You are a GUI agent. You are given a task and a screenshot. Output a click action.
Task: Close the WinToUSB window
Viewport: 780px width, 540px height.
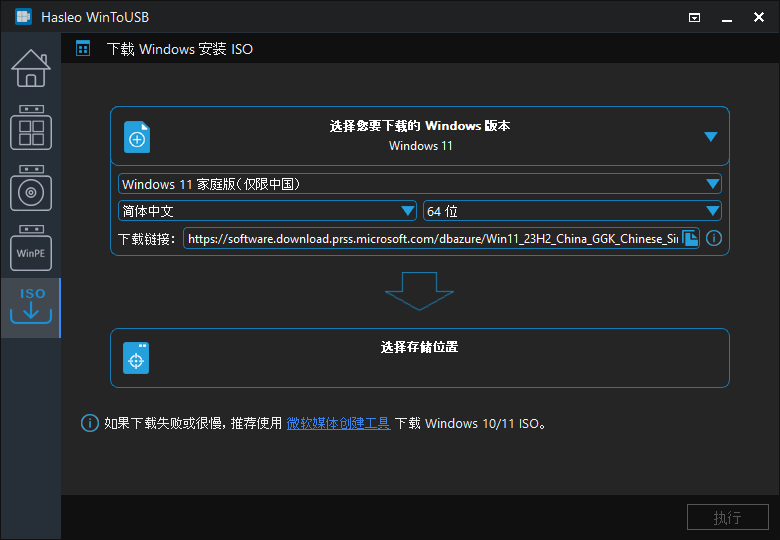click(759, 17)
